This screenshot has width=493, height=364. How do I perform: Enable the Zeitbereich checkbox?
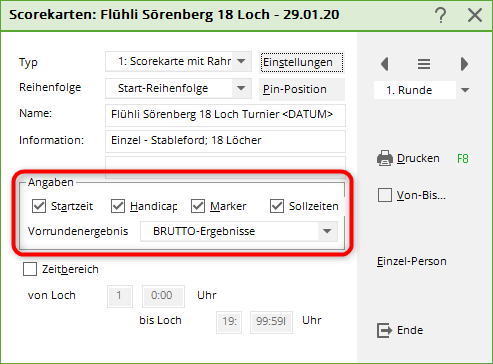point(30,269)
